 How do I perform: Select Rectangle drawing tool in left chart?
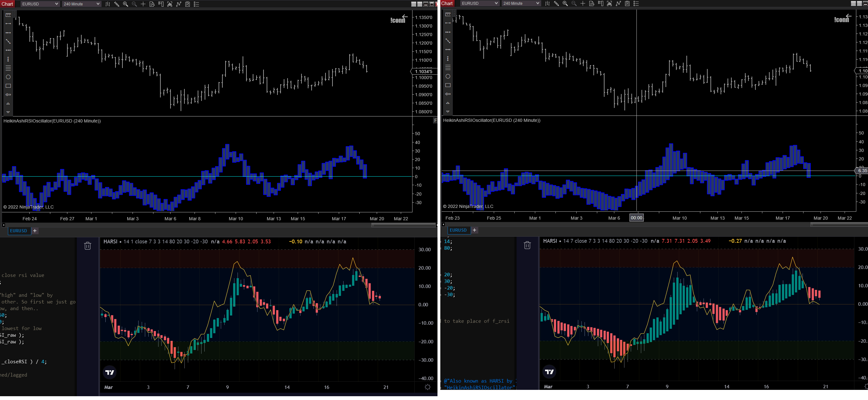coord(8,86)
